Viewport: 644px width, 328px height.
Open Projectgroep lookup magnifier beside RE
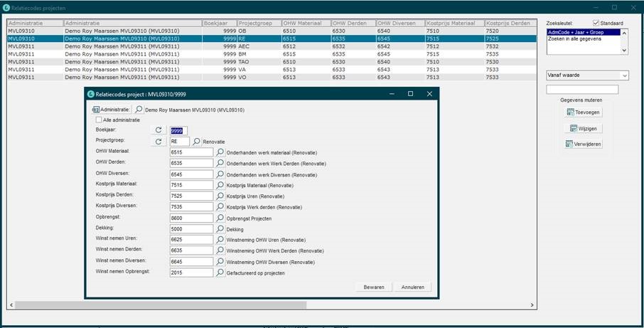click(197, 142)
